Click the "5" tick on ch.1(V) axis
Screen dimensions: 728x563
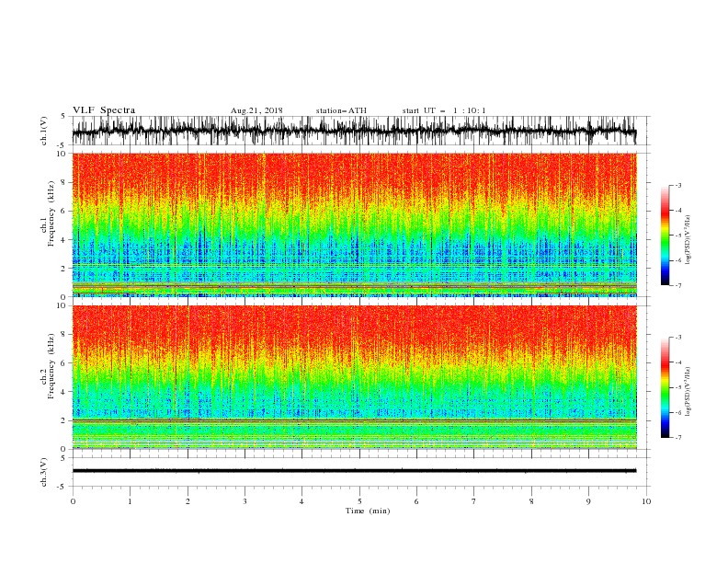click(x=64, y=117)
